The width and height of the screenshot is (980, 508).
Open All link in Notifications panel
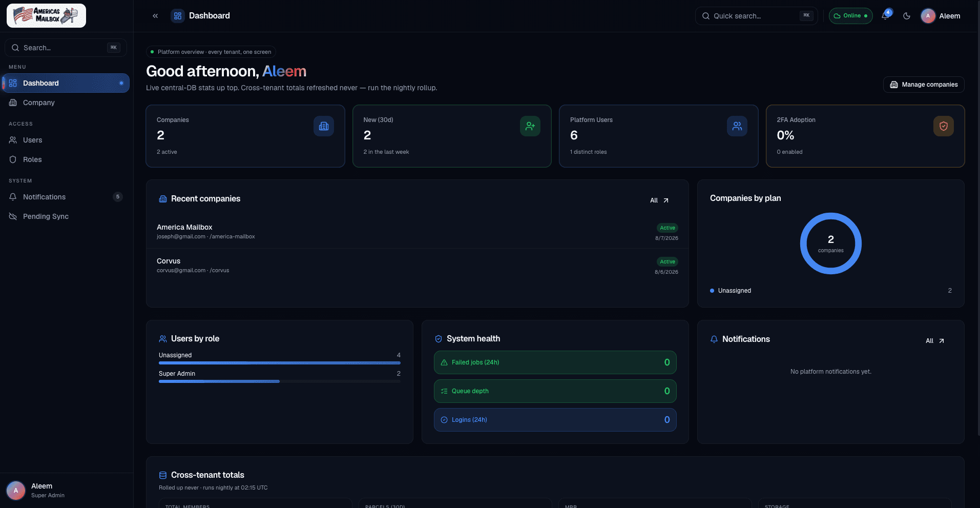[935, 341]
